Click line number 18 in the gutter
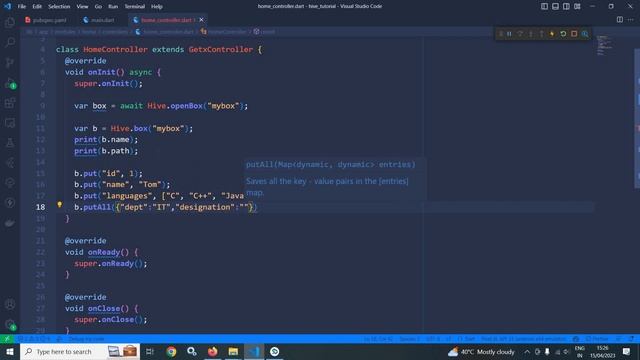This screenshot has height=360, width=640. [x=40, y=207]
